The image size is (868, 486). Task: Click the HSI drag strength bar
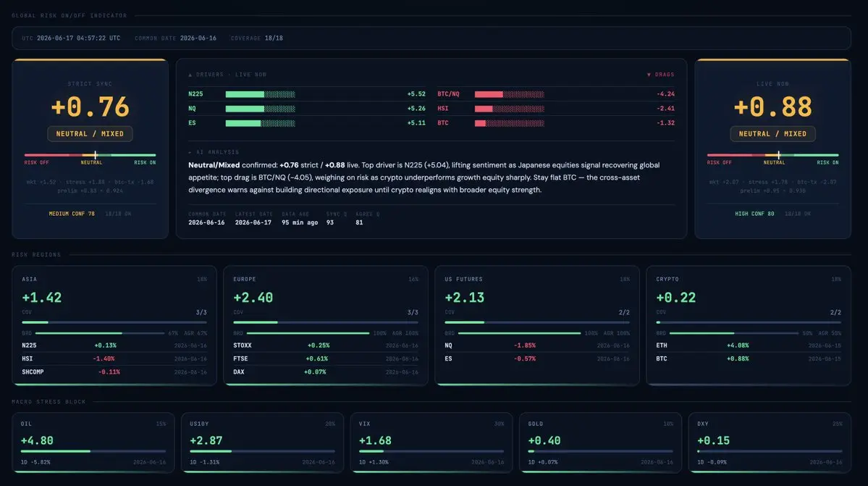(x=509, y=109)
